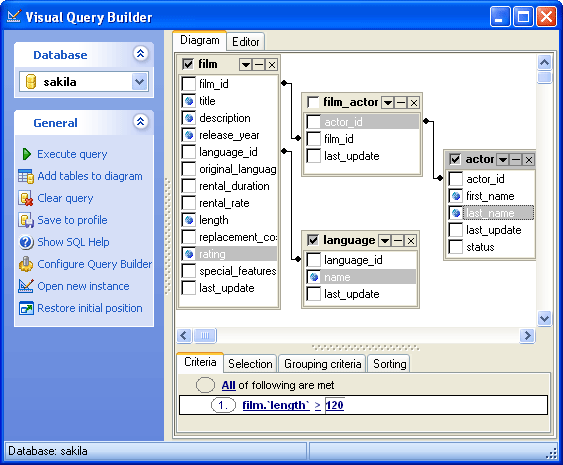Click the Configure Query Builder icon

click(26, 264)
